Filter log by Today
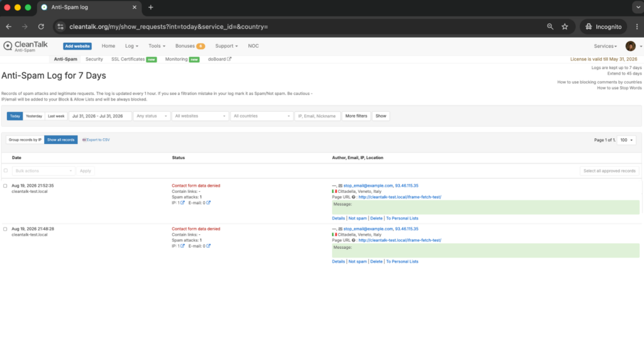Screen dimensions: 644x362 (15, 116)
